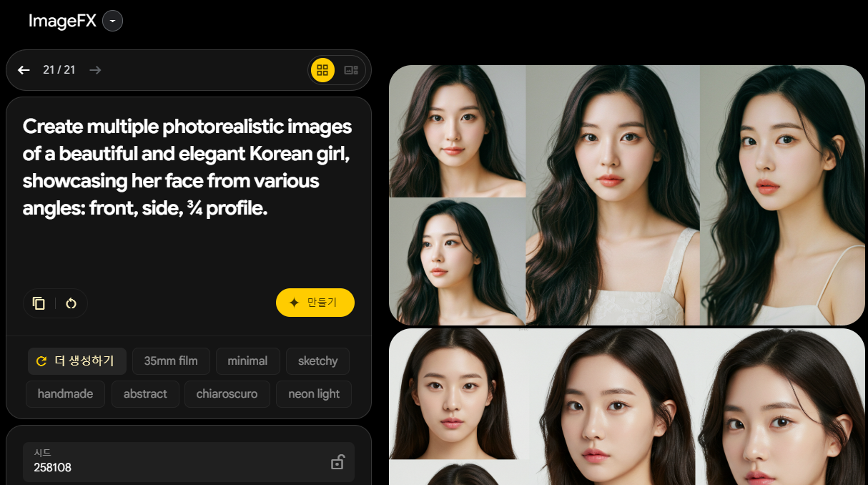Click the 더 생성하기 chip

(x=77, y=361)
